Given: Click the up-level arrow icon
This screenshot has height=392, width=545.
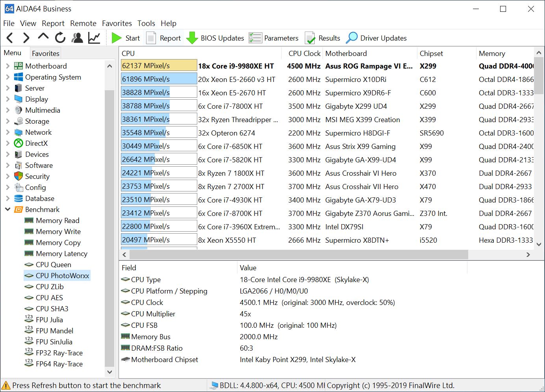Looking at the screenshot, I should [43, 37].
